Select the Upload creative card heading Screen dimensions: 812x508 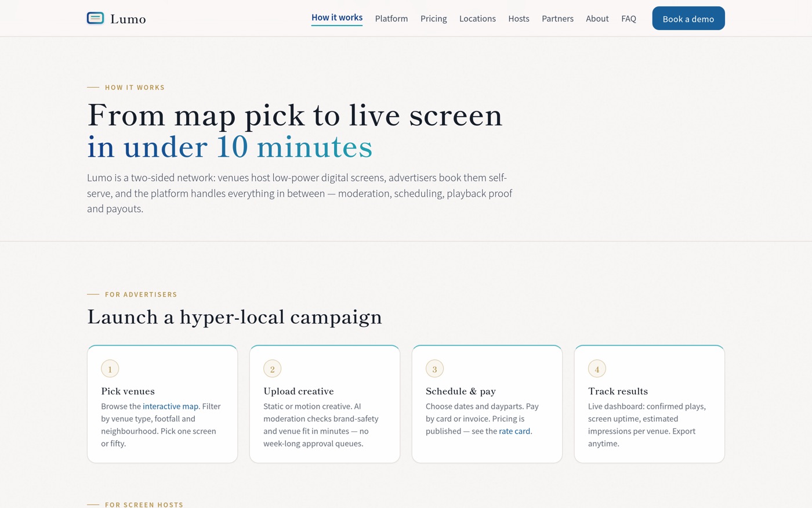299,391
